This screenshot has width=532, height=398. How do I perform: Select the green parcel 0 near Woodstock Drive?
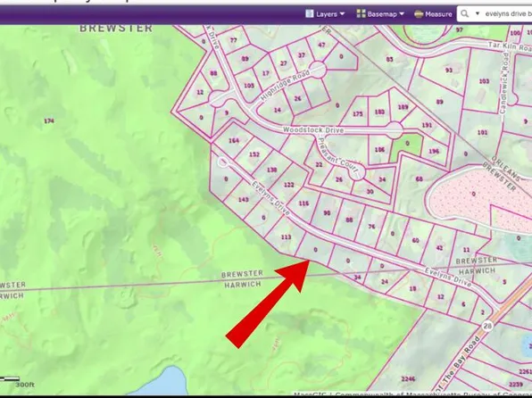(407, 145)
